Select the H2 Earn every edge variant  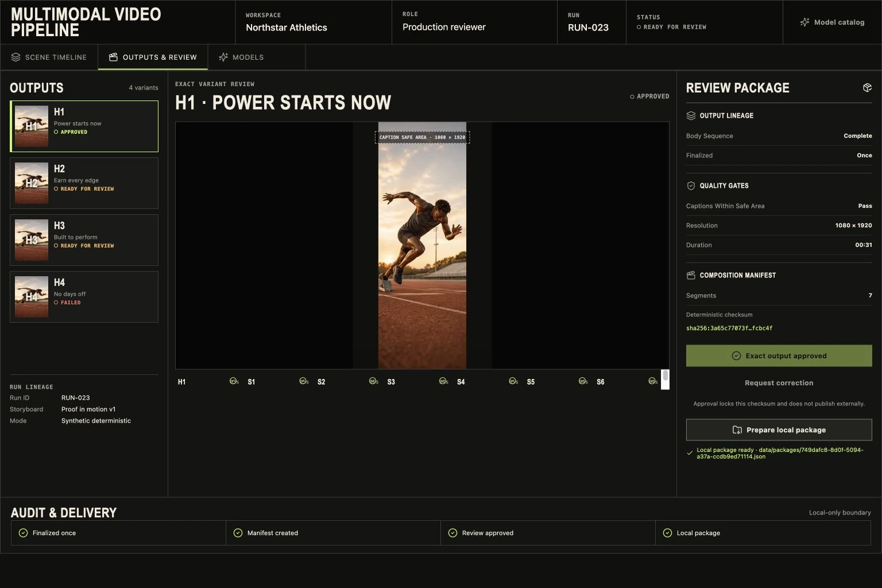coord(84,183)
